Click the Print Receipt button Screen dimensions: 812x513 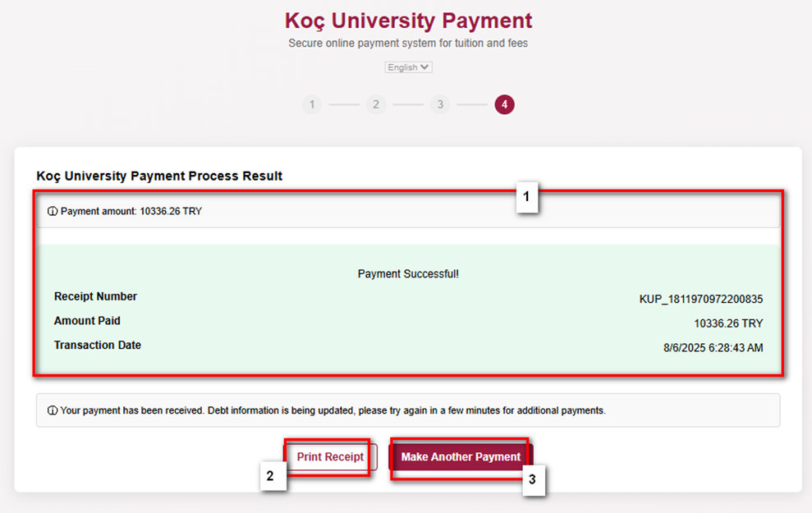point(330,457)
